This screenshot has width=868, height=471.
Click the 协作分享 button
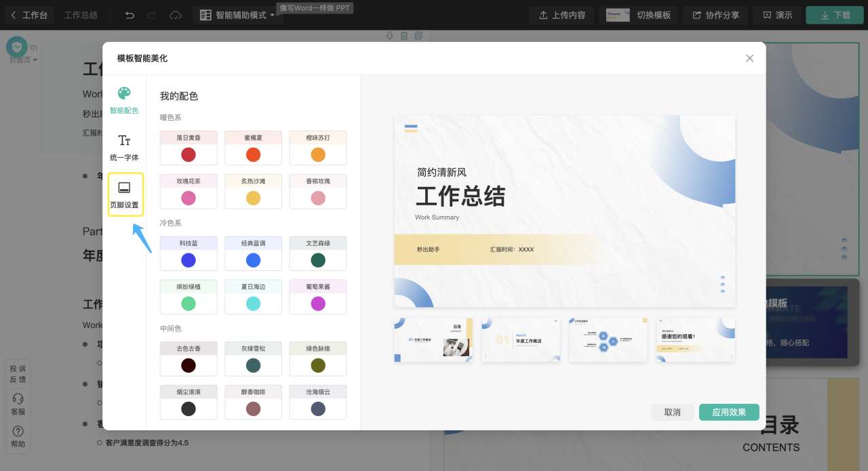[x=715, y=15]
